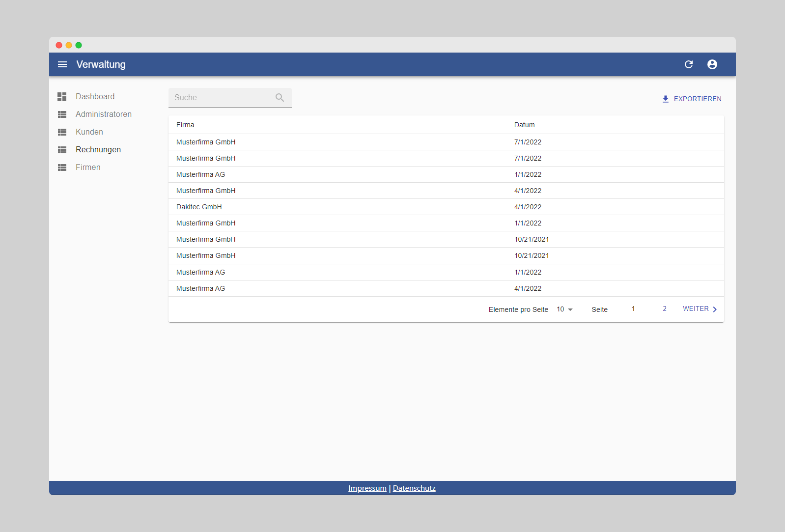Image resolution: width=785 pixels, height=532 pixels.
Task: Click the first Musterfirma AG entry dated 1/1/2022
Action: [446, 174]
